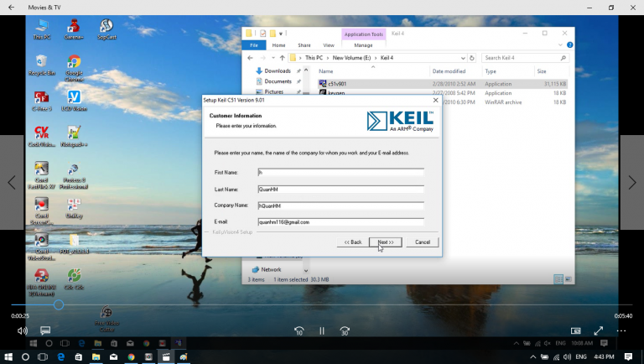Mute the Movies & TV volume

point(23,331)
